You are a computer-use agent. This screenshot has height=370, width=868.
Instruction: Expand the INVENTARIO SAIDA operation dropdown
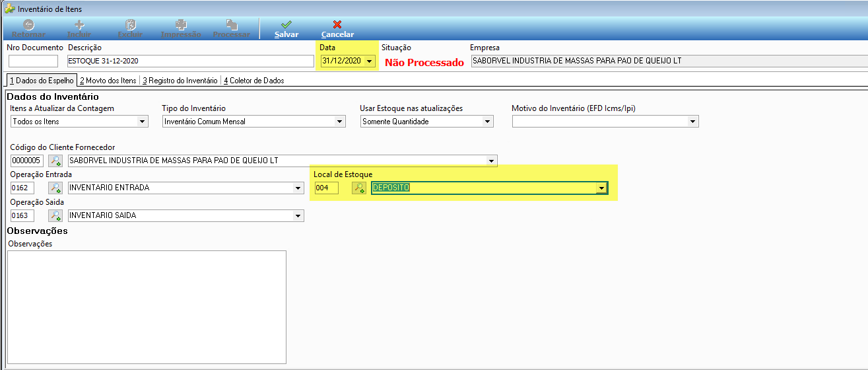298,215
